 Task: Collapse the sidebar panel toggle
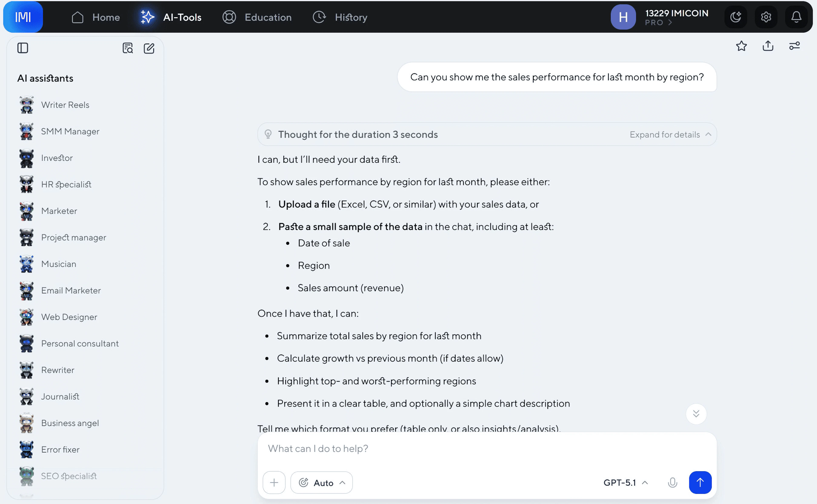(23, 48)
